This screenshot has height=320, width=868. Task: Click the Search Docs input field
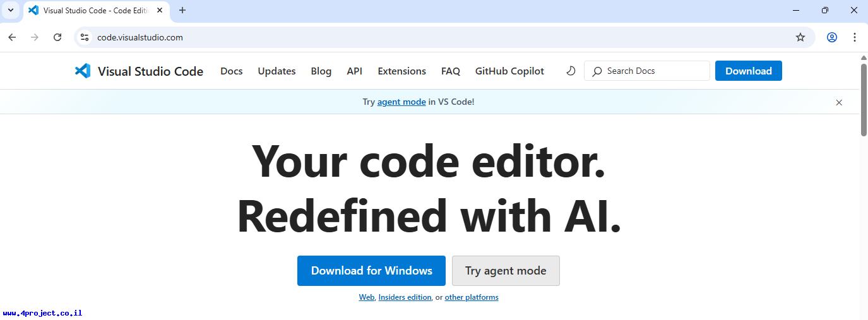(647, 71)
